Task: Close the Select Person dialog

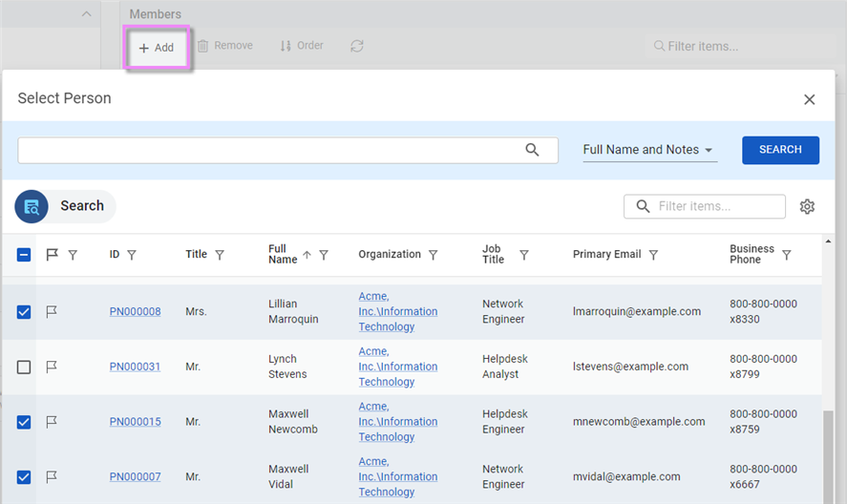Action: [x=809, y=99]
